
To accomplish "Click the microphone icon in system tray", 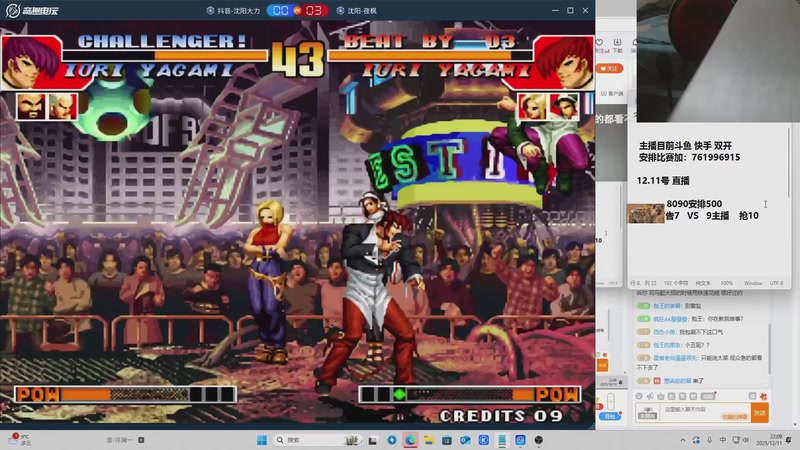I will [710, 440].
